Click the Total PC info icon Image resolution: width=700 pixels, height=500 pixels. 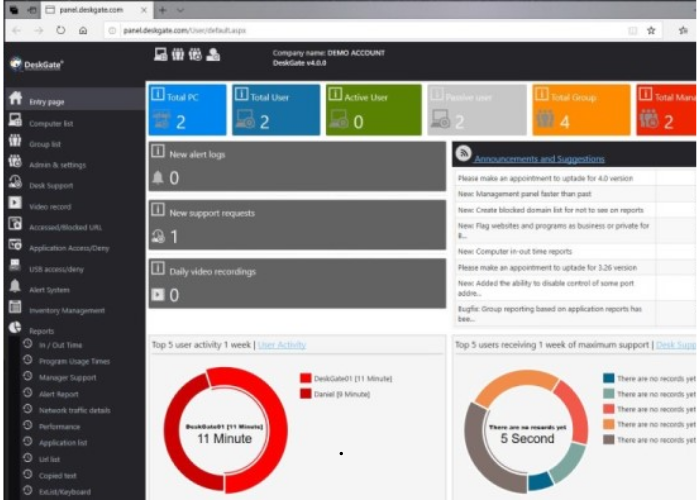coord(158,94)
